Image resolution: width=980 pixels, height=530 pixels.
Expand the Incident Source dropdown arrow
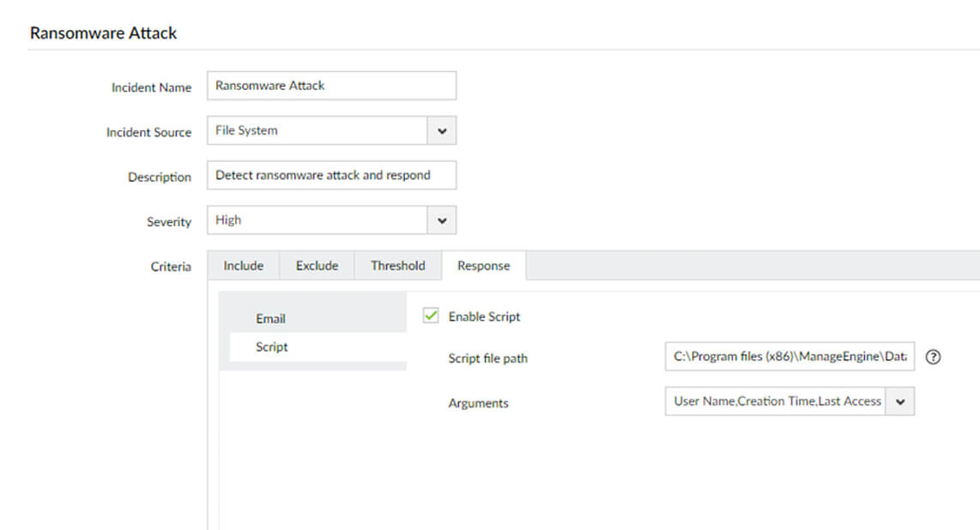click(442, 131)
